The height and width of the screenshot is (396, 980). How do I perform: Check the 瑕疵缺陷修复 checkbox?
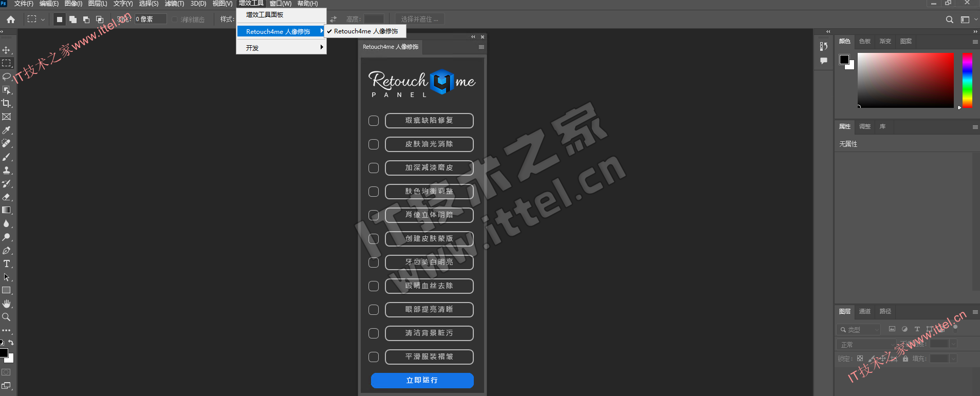(374, 121)
